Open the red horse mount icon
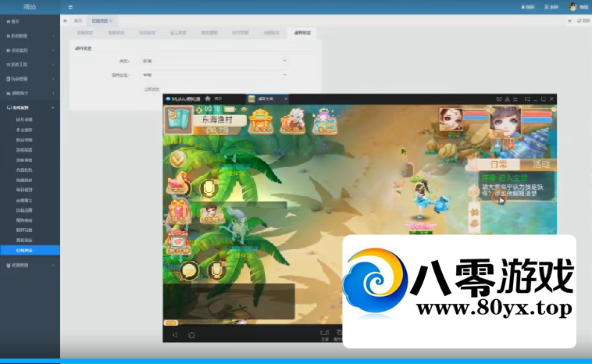Viewport: 592px width, 364px height. [x=179, y=183]
